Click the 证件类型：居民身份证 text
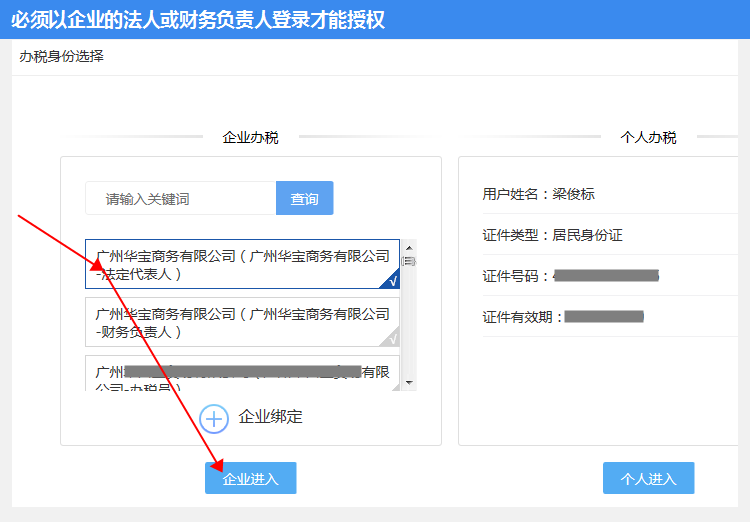Screen dimensions: 750x522 point(552,235)
